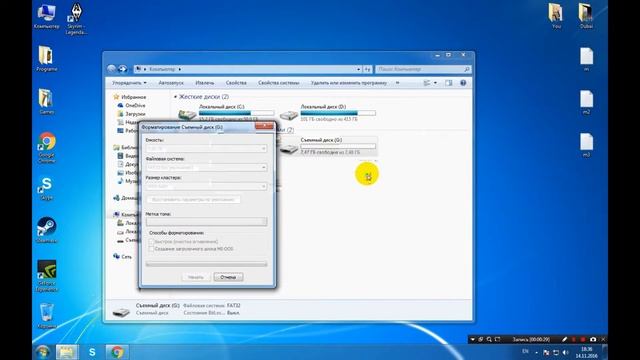Expand the address bar history dropdown
Image resolution: width=640 pixels, height=360 pixels.
coord(358,69)
